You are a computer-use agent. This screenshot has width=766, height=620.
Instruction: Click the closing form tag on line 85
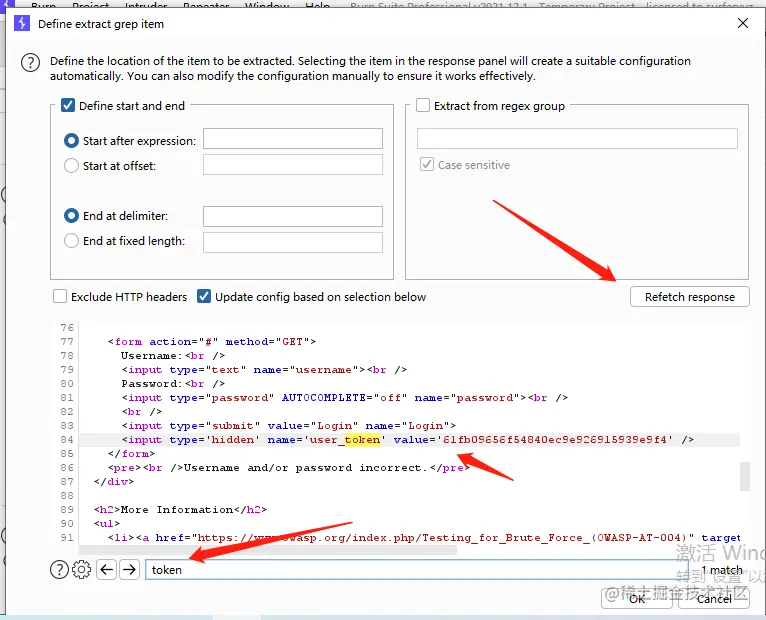click(131, 453)
